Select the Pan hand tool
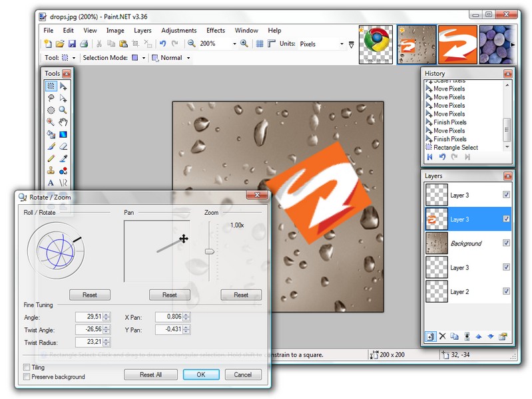The image size is (532, 399). [63, 122]
